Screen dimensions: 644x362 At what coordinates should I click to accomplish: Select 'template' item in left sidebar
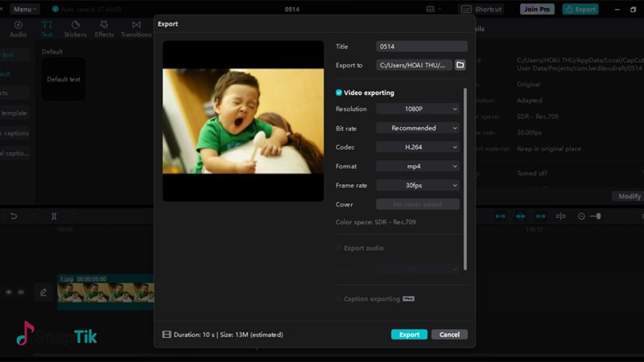(14, 113)
